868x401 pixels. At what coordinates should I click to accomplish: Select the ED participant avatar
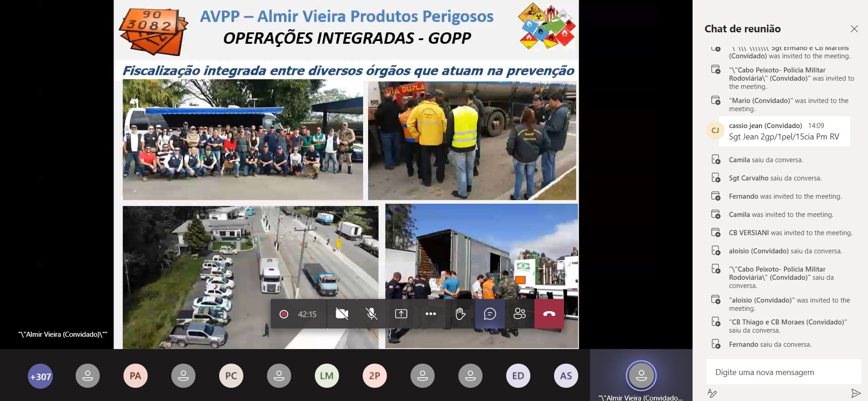(518, 376)
